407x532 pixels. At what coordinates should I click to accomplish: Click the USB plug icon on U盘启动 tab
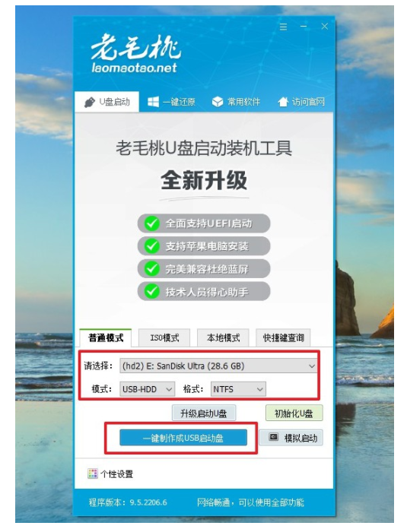[x=89, y=102]
